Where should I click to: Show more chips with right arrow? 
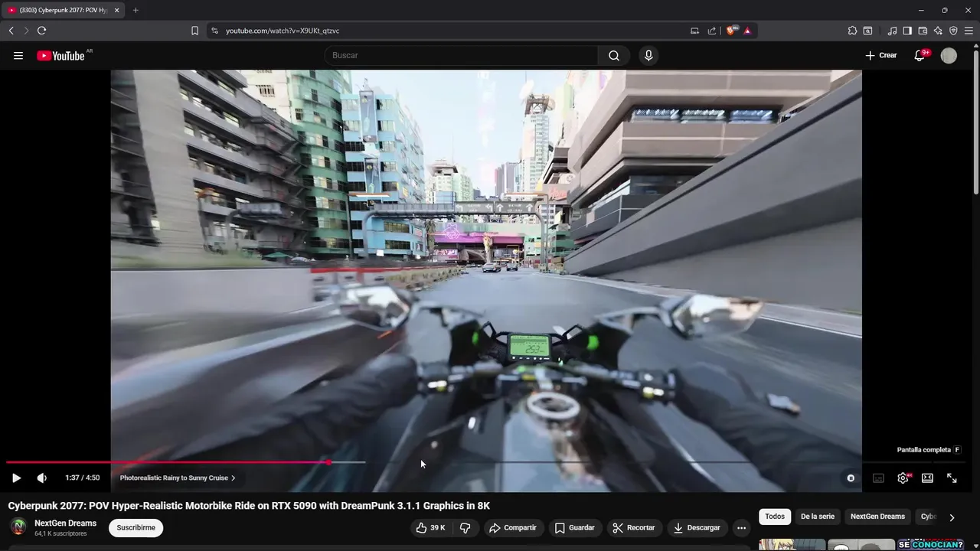coord(952,517)
